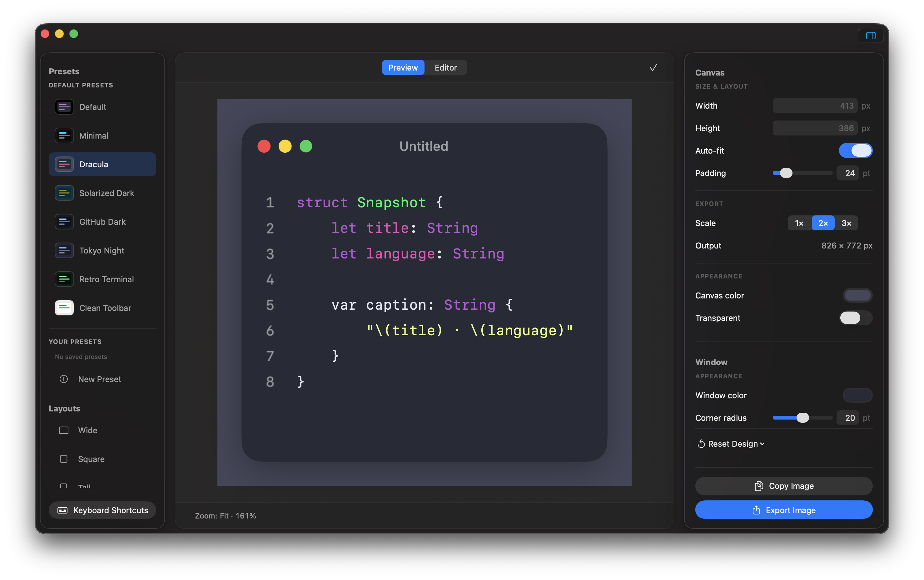Click the Minimal preset thumbnail icon
This screenshot has width=924, height=580.
pyautogui.click(x=64, y=136)
